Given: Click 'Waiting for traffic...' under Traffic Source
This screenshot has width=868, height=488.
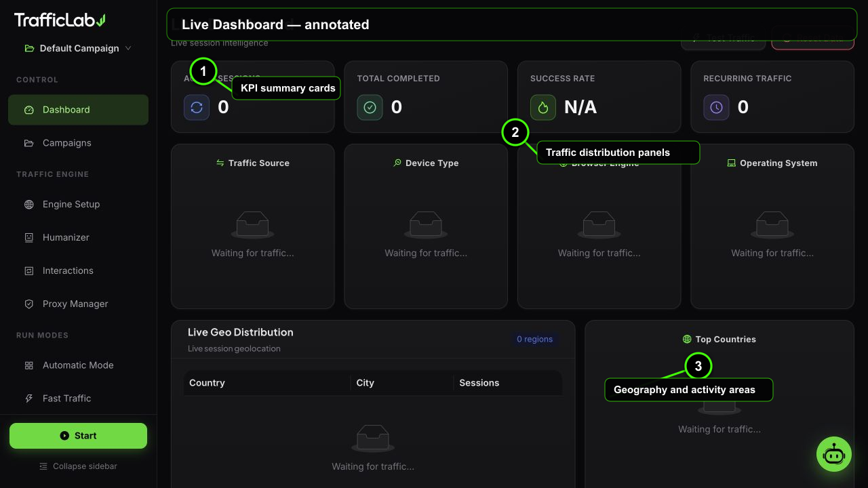Looking at the screenshot, I should pyautogui.click(x=253, y=253).
